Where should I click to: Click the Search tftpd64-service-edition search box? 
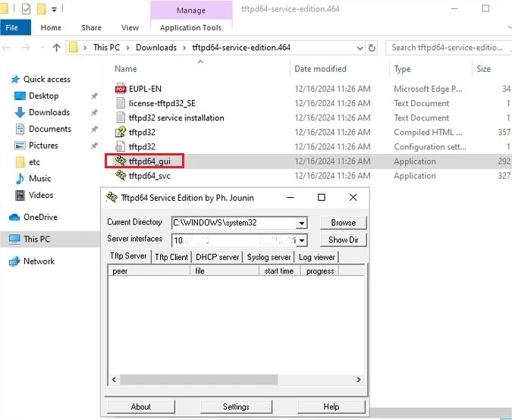(x=448, y=48)
